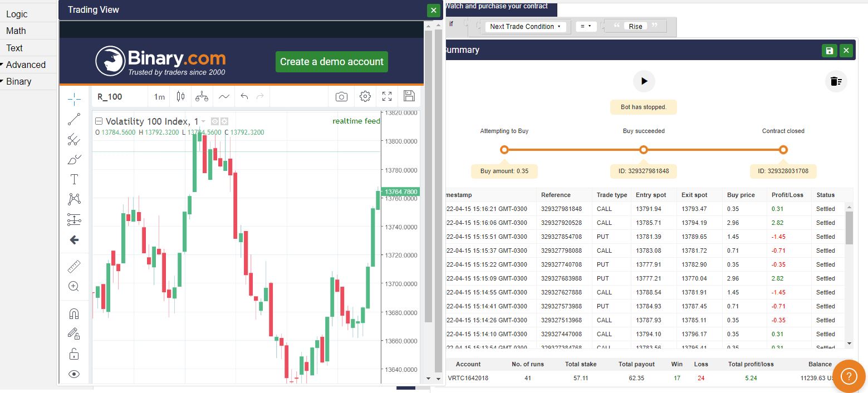Image resolution: width=868 pixels, height=393 pixels.
Task: Select the trend line drawing tool
Action: [74, 119]
